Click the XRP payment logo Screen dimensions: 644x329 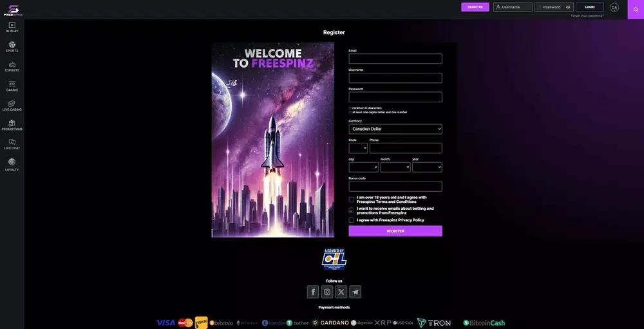[383, 323]
